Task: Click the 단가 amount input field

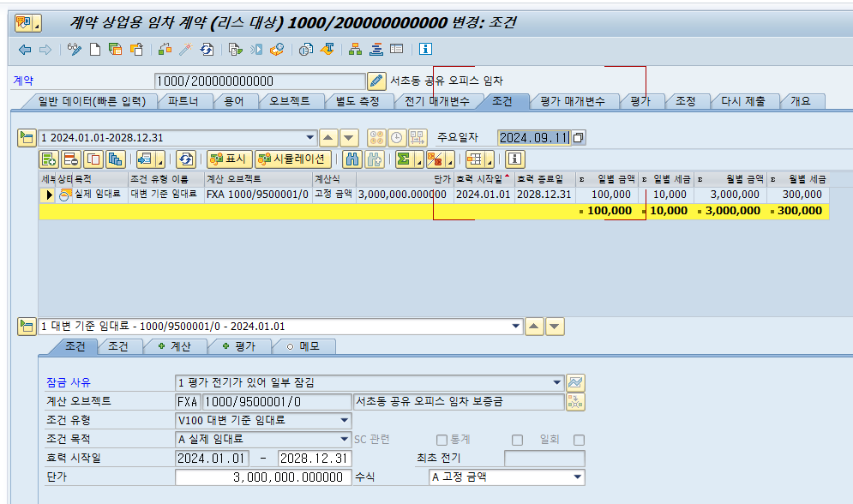Action: pos(263,477)
